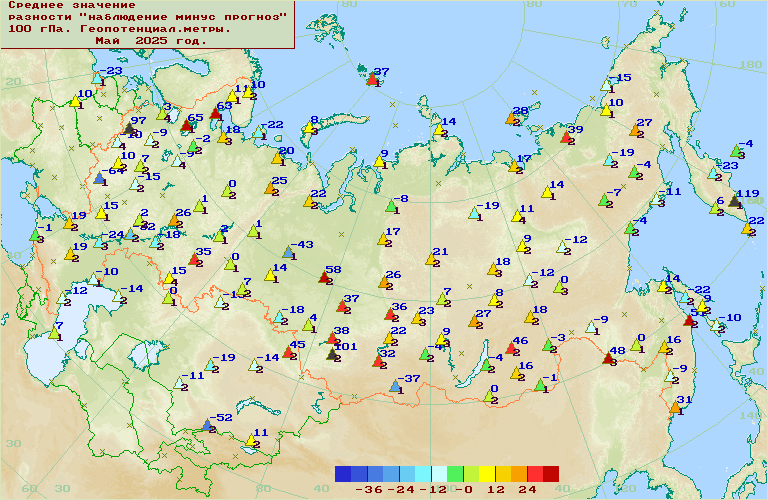Select the orange triangle station marked 31
Viewport: 768px width, 500px height.
coord(675,407)
